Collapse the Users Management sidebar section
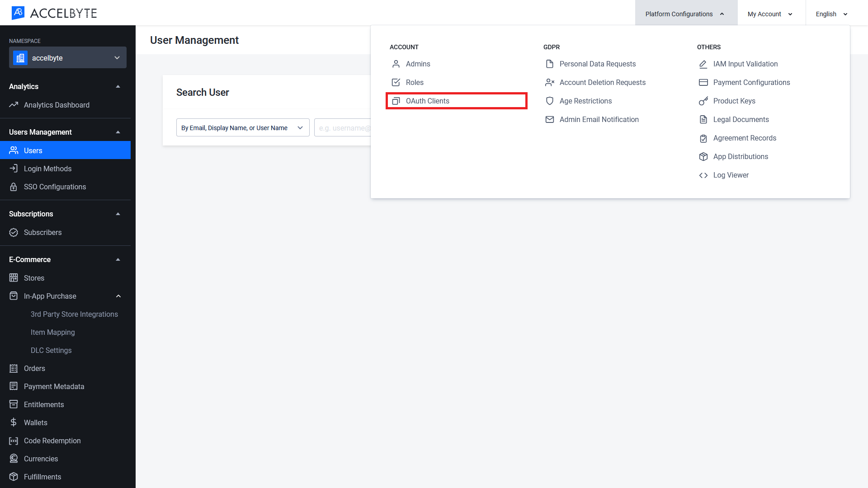This screenshot has width=868, height=488. click(x=118, y=132)
